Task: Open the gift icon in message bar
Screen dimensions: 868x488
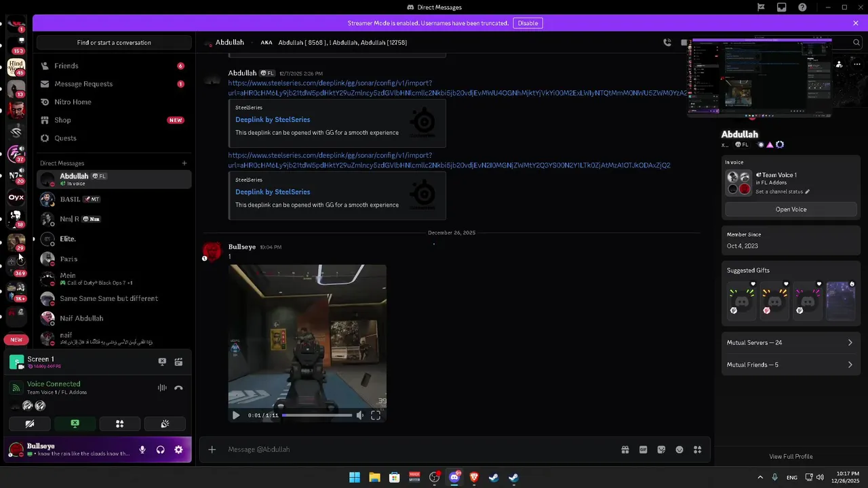Action: (x=625, y=449)
